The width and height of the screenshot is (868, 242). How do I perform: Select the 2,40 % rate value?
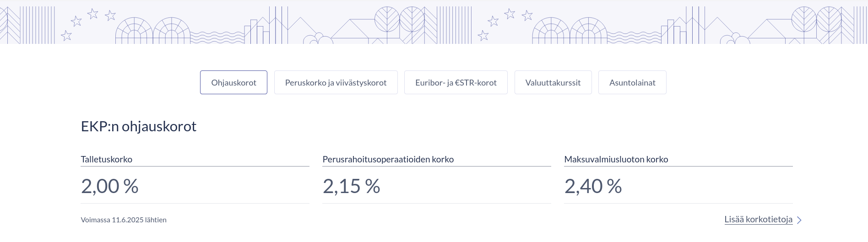[593, 186]
